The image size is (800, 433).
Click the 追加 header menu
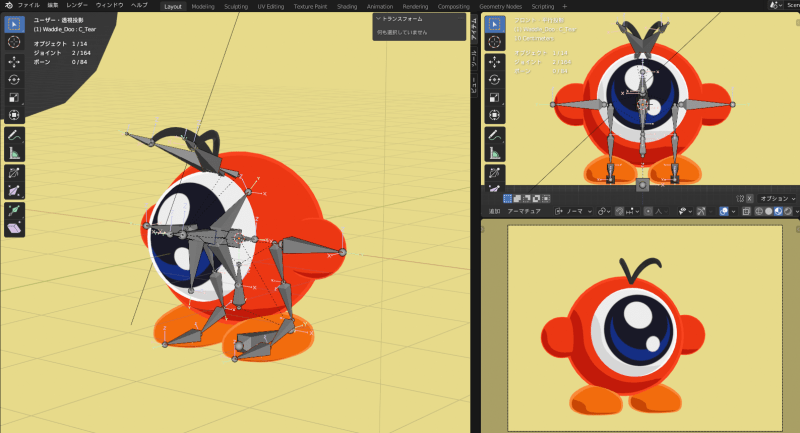[494, 211]
